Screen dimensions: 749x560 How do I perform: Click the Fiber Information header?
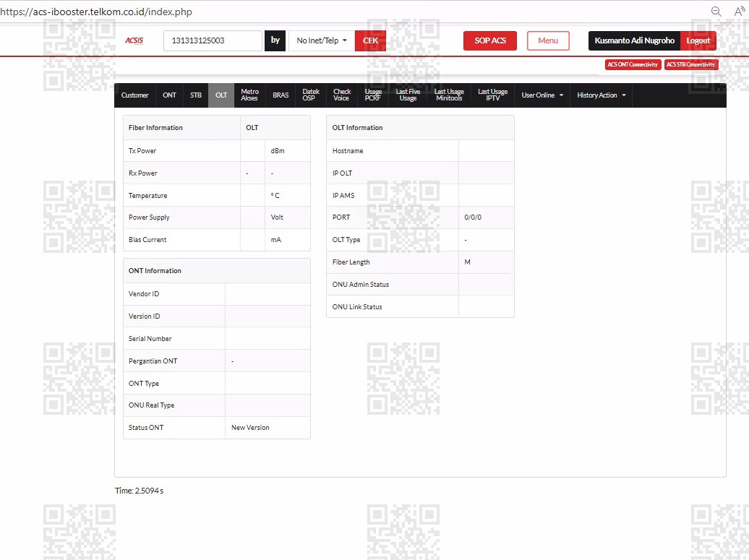tap(155, 128)
